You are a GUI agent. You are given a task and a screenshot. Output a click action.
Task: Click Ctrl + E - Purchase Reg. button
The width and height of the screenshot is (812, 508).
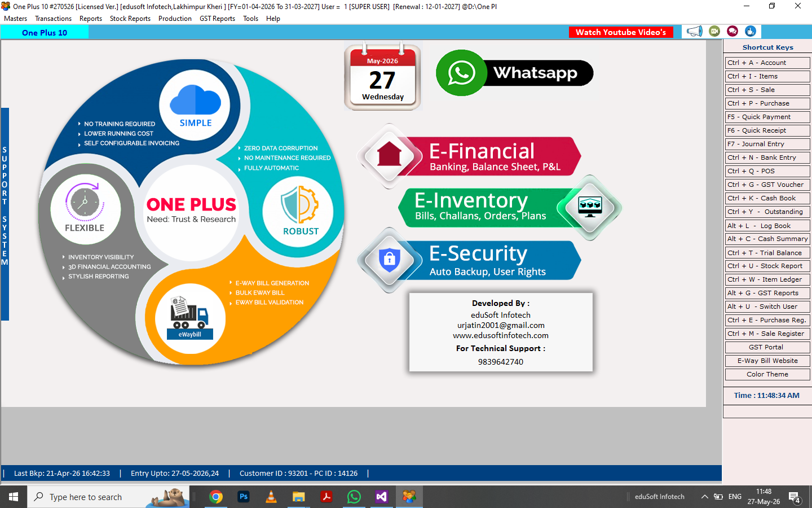click(x=767, y=320)
